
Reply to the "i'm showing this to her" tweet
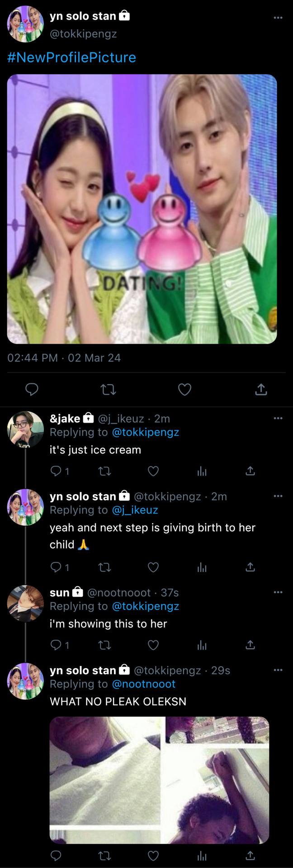[56, 645]
